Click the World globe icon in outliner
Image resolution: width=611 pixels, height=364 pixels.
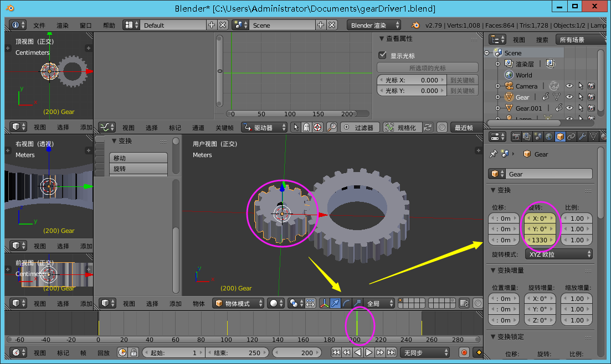point(509,75)
